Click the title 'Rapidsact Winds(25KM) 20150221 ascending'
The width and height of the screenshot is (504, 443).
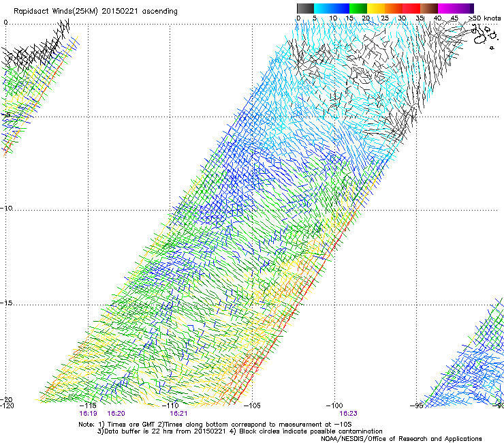point(95,12)
